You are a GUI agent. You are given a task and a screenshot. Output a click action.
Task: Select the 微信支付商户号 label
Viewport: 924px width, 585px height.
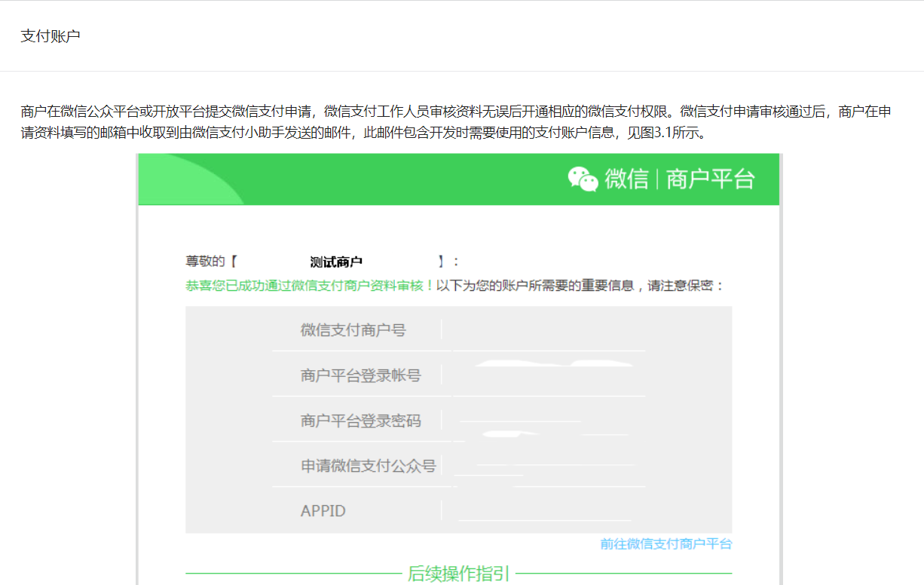pyautogui.click(x=353, y=329)
